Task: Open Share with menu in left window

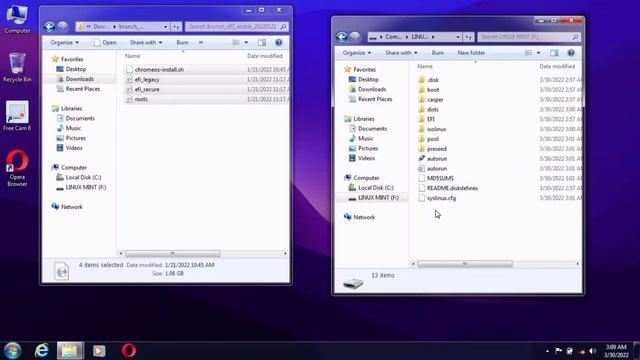Action: [x=146, y=42]
